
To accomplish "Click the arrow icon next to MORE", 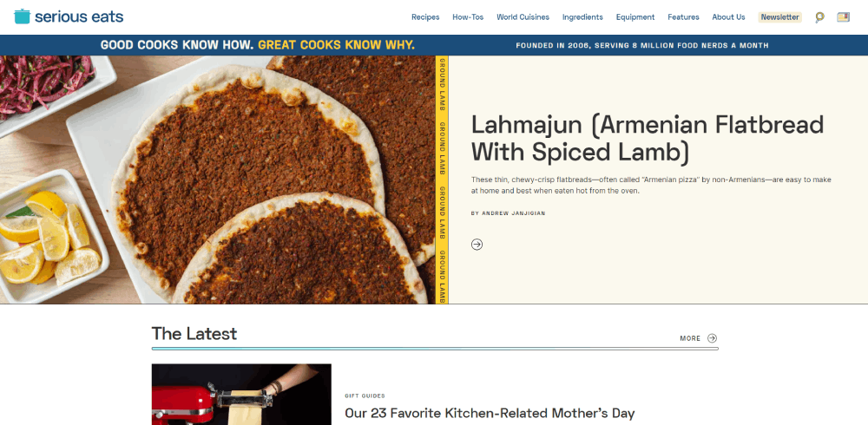I will [x=713, y=338].
